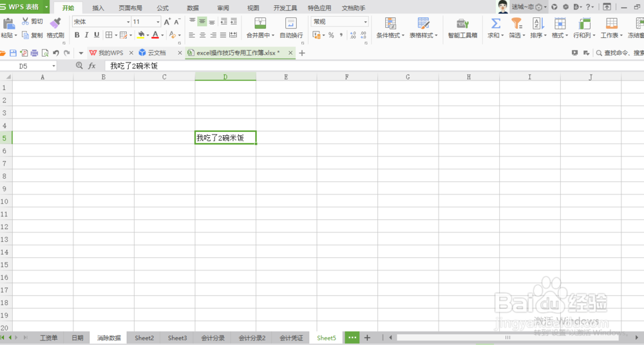
Task: Decrease font size with the A- icon
Action: pos(177,22)
